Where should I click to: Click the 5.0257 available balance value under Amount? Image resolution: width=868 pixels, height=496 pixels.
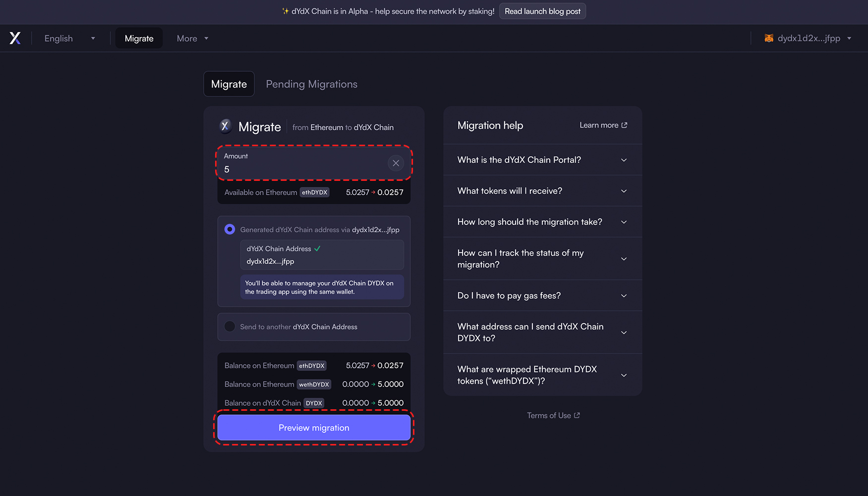point(357,192)
